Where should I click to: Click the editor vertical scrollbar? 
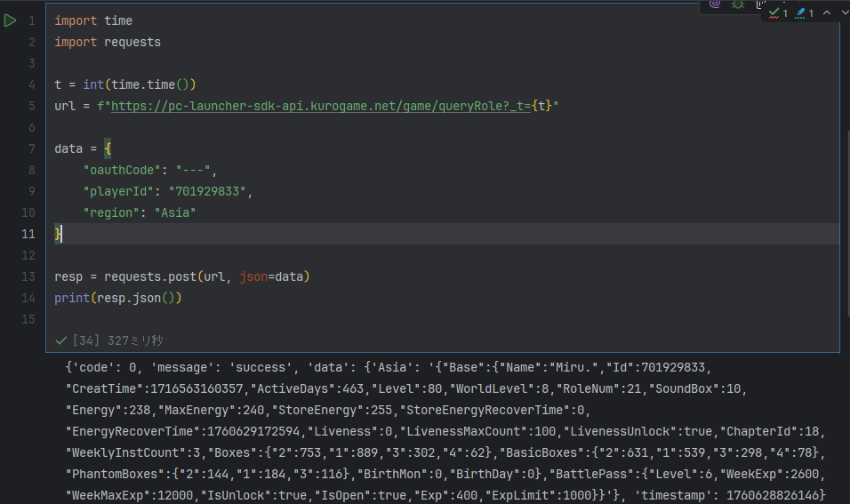point(846,222)
